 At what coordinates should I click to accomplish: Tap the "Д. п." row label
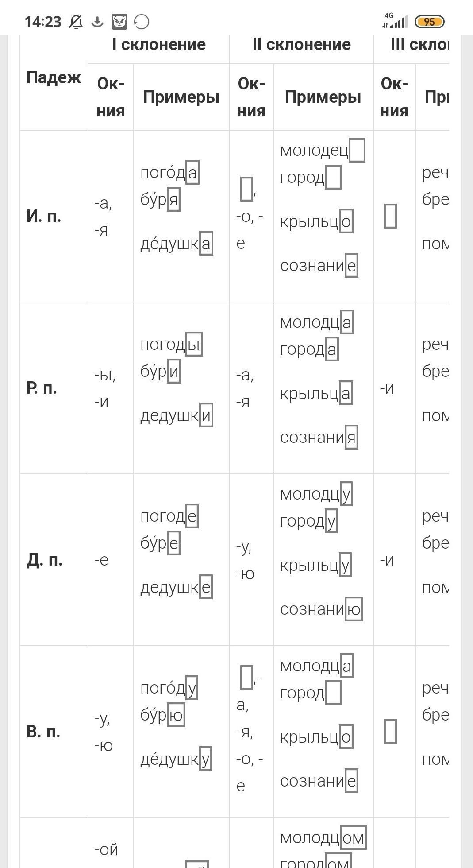[x=44, y=560]
